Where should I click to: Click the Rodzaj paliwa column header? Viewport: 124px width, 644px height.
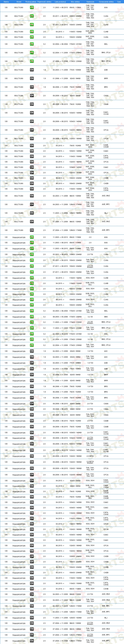click(x=31, y=2)
